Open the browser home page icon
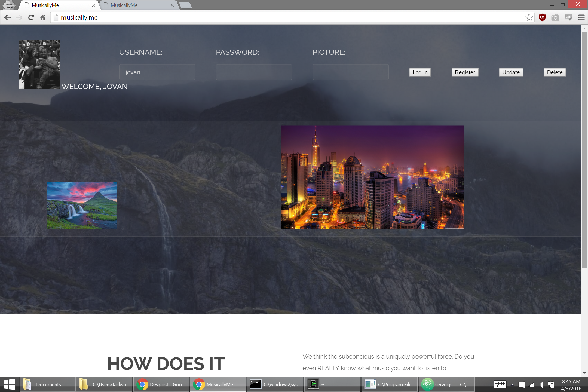Screen dimensions: 588x392 (43, 18)
